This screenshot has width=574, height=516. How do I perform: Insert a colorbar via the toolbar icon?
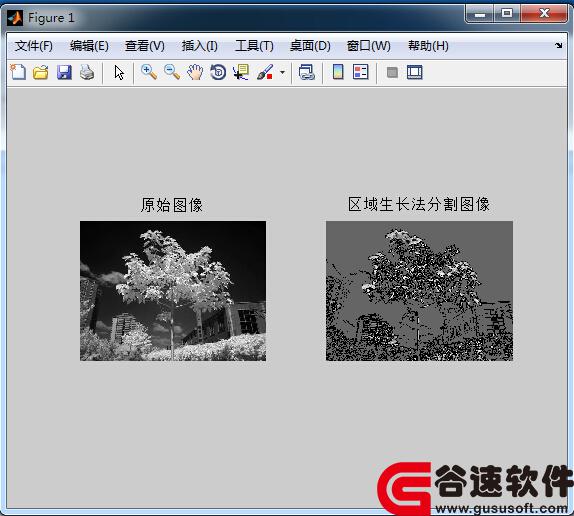(x=338, y=72)
